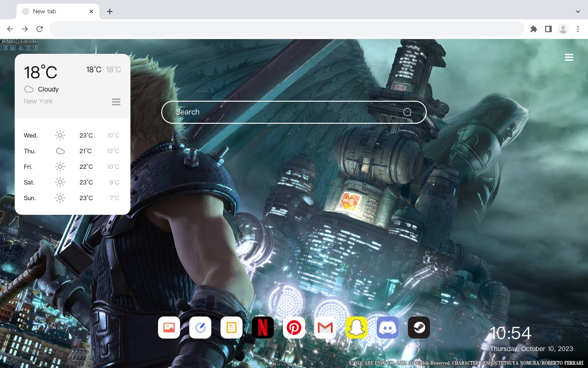The height and width of the screenshot is (368, 588).
Task: Click the sun icon for Wed.
Action: 60,135
